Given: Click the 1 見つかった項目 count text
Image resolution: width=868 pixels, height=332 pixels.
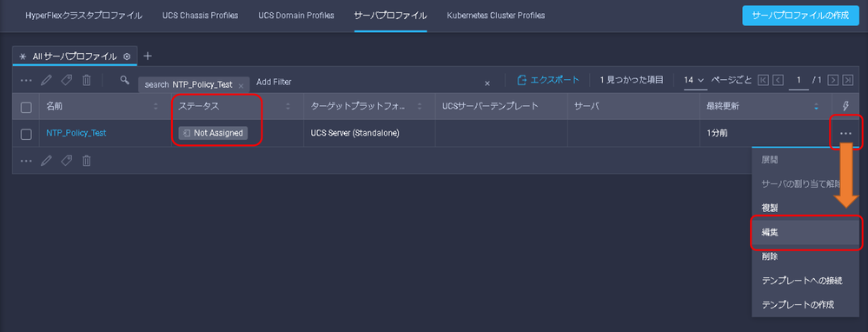Looking at the screenshot, I should click(632, 80).
